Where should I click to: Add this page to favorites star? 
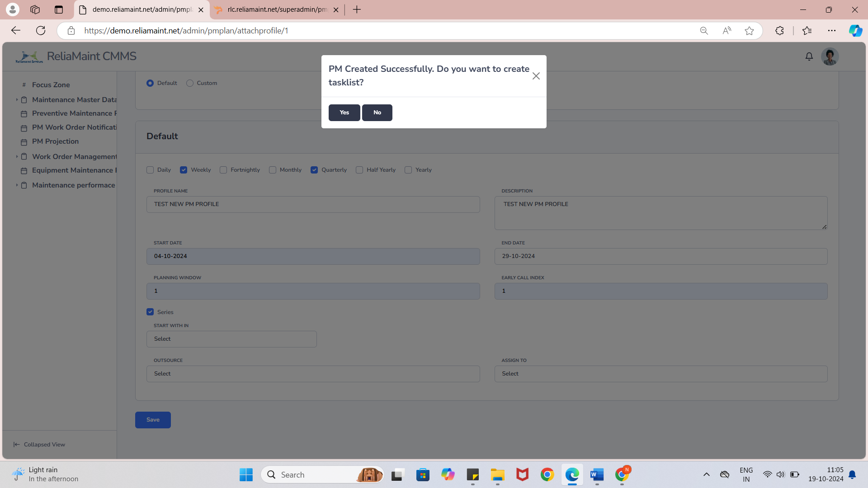click(x=749, y=31)
